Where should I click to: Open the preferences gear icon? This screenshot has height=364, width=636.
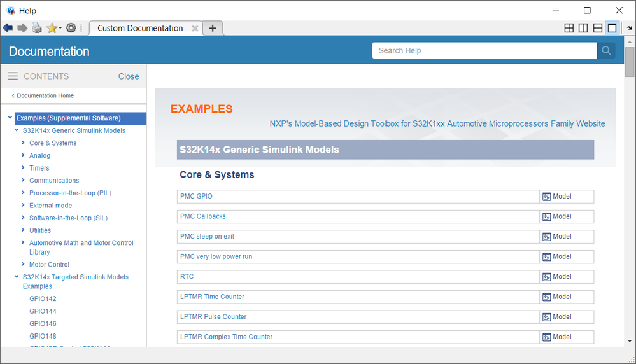[x=71, y=28]
